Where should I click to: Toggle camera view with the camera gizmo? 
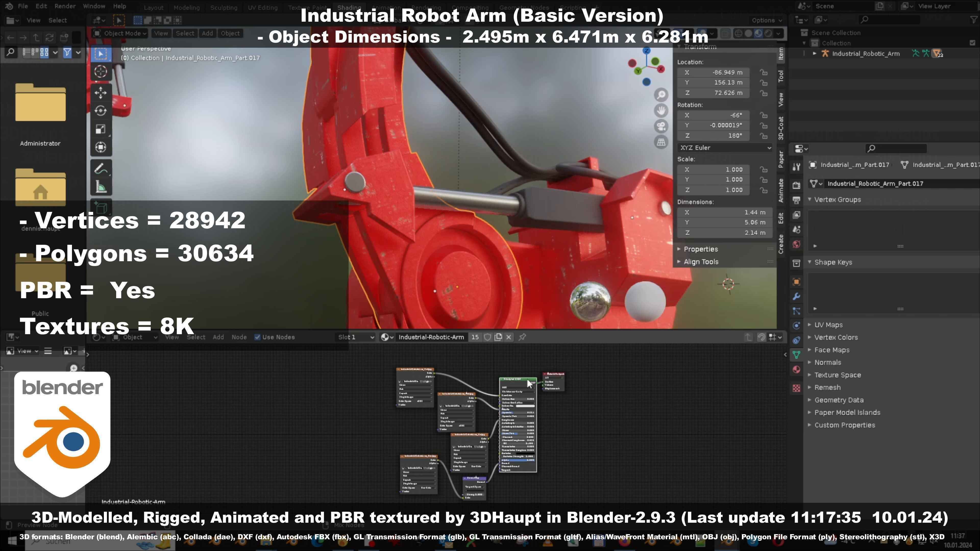(661, 126)
